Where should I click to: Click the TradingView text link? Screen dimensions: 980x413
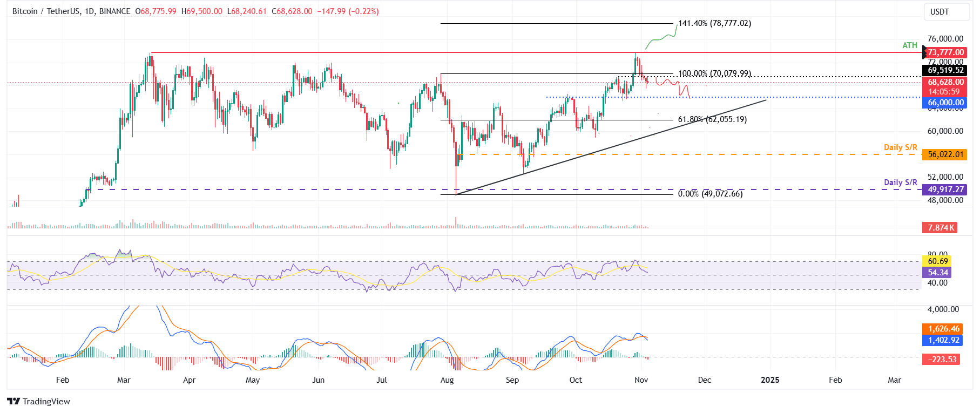(x=46, y=401)
